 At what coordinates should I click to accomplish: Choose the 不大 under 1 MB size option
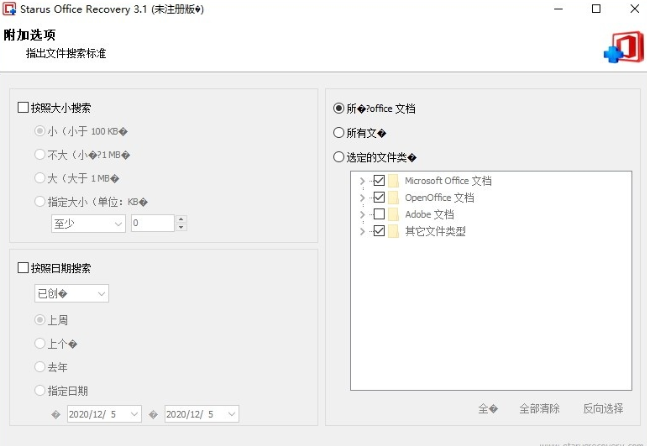(x=40, y=155)
